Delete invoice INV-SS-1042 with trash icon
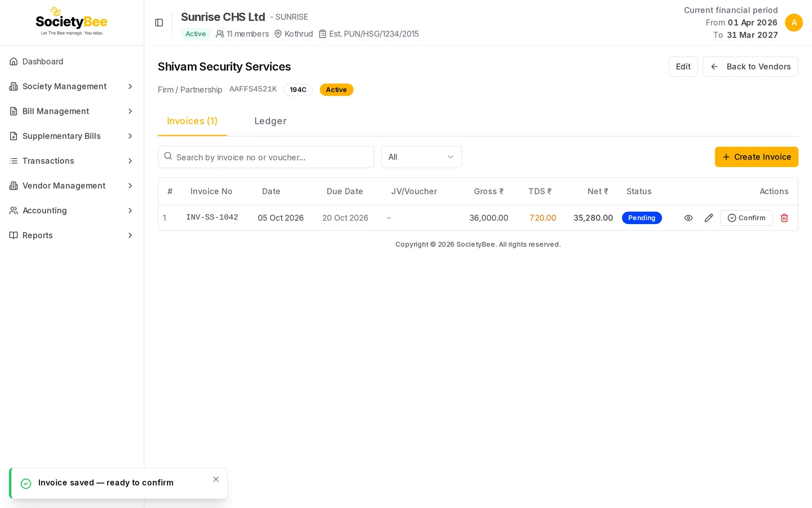Screen dimensions: 812x508 pos(784,218)
